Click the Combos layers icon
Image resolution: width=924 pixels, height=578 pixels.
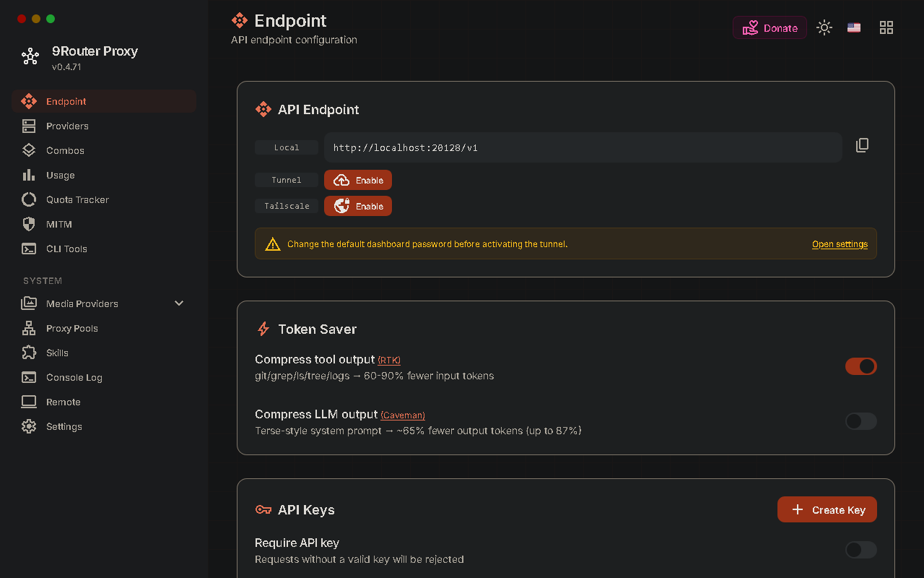29,150
